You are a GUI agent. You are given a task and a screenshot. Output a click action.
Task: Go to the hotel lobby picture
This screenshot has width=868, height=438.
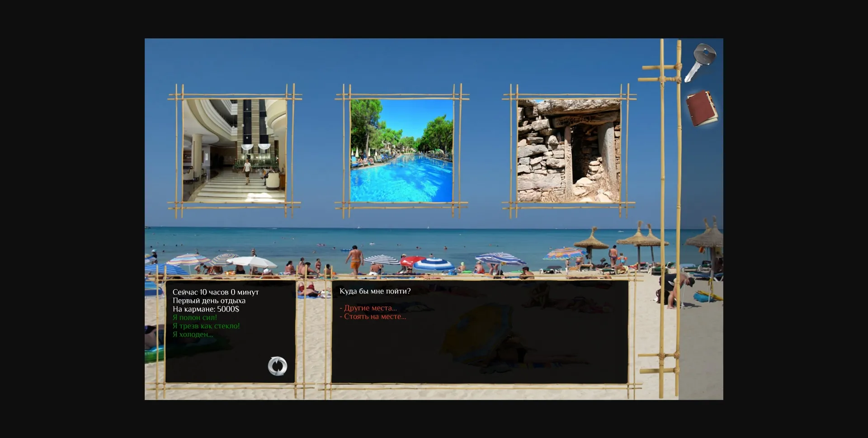234,151
